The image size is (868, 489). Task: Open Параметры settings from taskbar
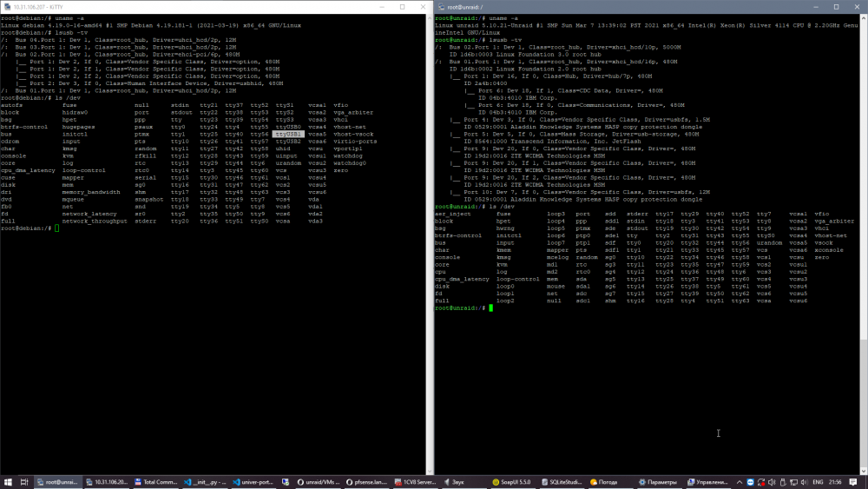(658, 482)
